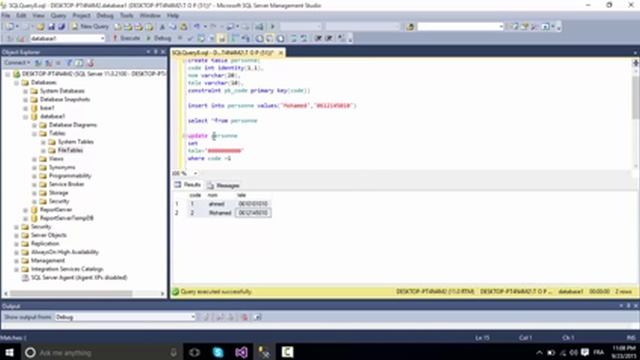The width and height of the screenshot is (640, 360).
Task: Click the Start play arrow icon in toolbar
Action: 273,27
